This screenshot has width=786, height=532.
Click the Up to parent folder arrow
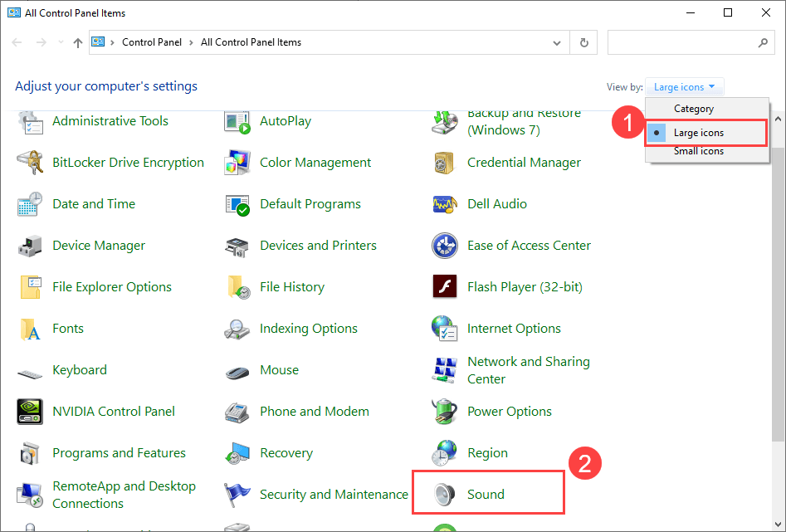click(x=78, y=42)
